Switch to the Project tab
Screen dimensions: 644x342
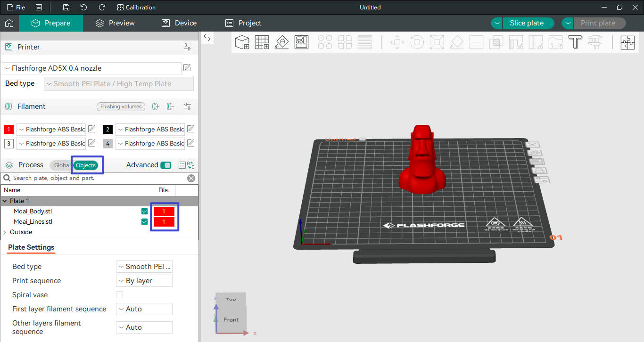[x=243, y=23]
